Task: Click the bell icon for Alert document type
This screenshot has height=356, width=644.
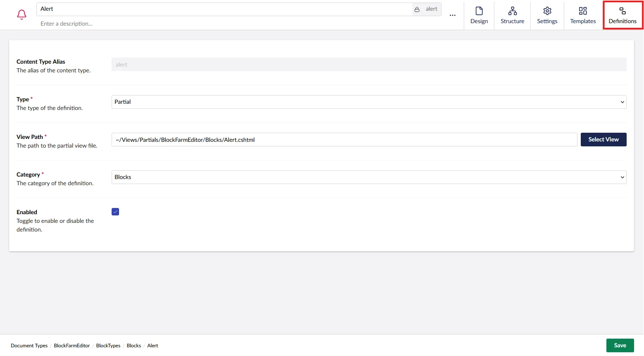Action: tap(21, 15)
